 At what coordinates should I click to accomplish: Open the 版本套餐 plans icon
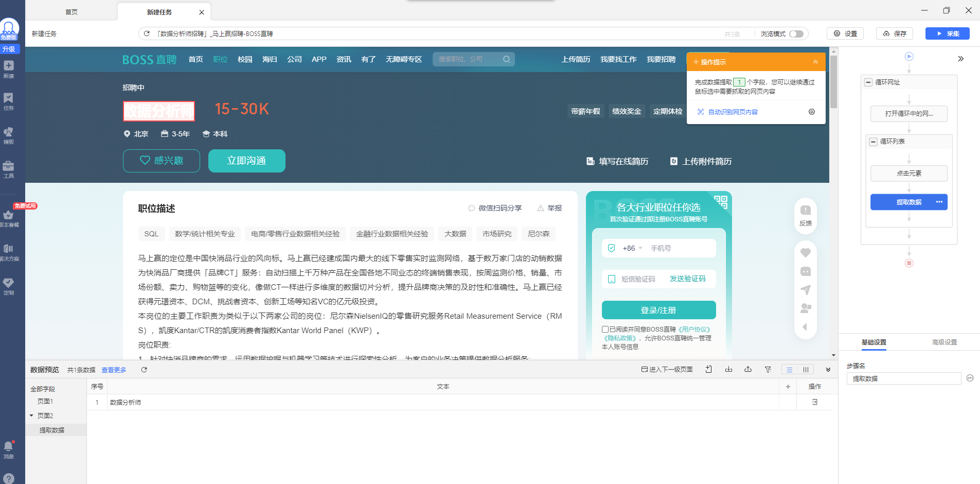pos(9,219)
